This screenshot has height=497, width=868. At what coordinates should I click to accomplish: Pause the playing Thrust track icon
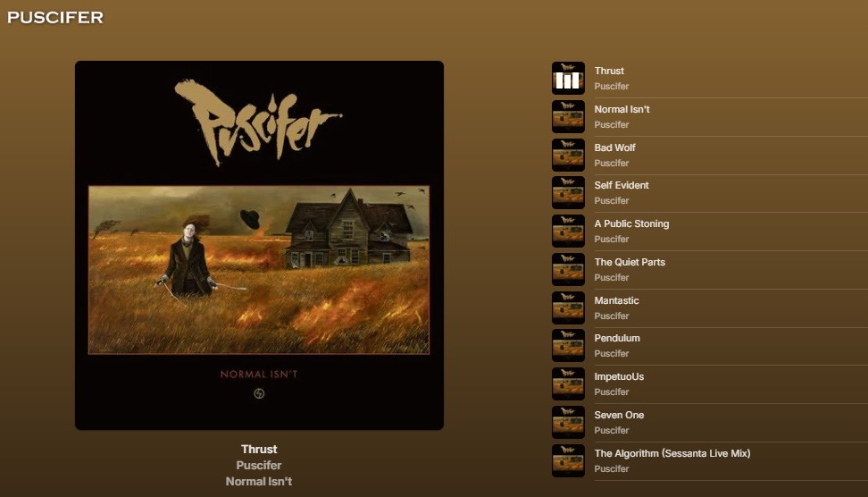pos(568,78)
